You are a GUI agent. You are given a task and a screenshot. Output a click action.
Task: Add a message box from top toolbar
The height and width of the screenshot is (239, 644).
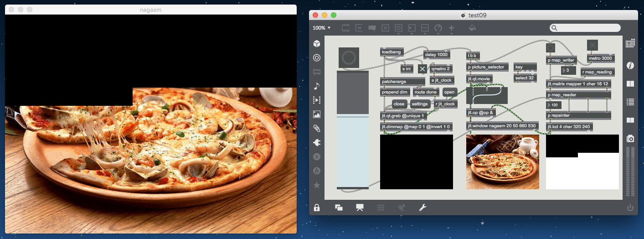click(x=359, y=28)
